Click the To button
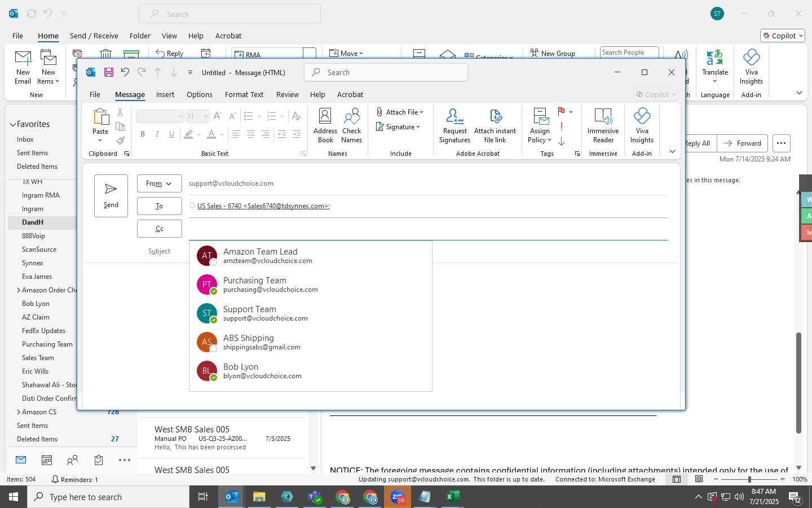The width and height of the screenshot is (812, 508). click(x=160, y=206)
